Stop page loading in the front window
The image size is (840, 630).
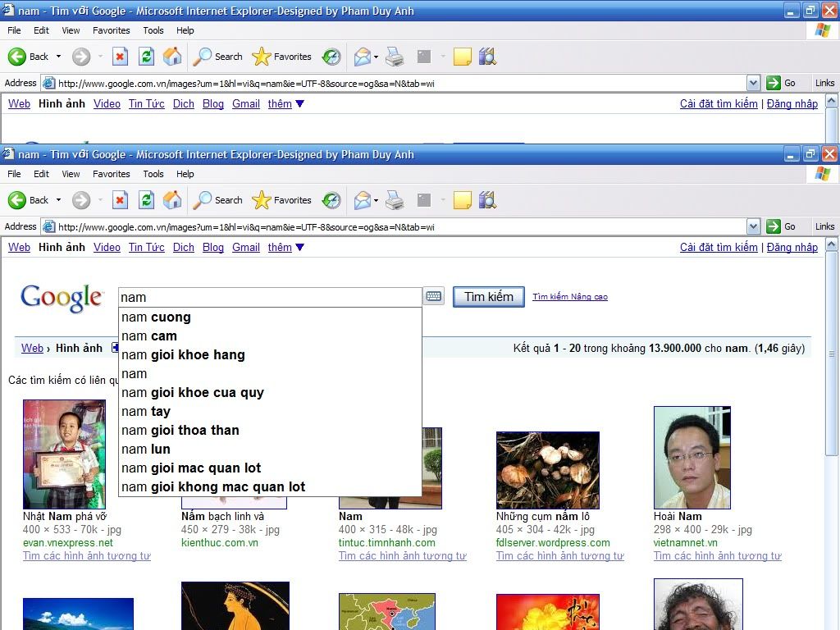[x=120, y=200]
